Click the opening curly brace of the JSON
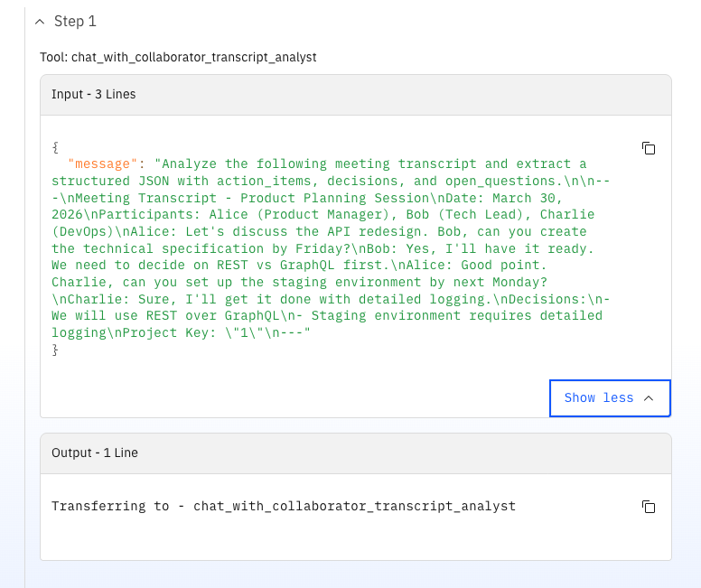Screen dimensions: 701x588 click(x=55, y=146)
